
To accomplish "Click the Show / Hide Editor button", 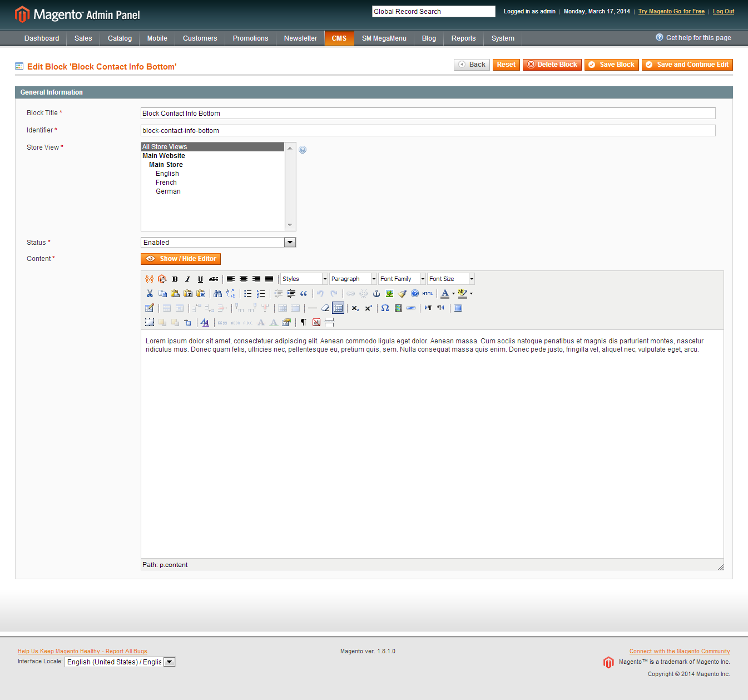I will [181, 259].
